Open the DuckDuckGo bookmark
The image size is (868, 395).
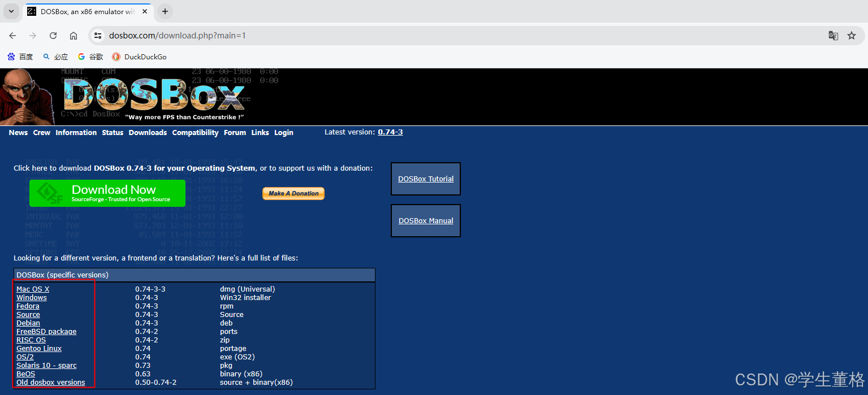coord(139,57)
